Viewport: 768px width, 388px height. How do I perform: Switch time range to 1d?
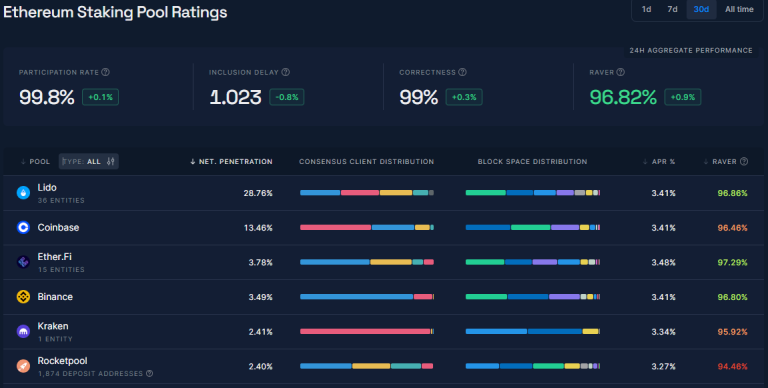coord(647,9)
